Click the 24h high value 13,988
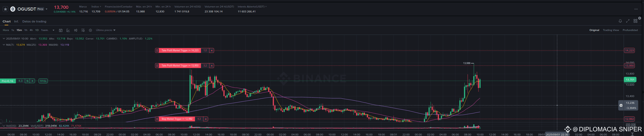Screen dimensions: 644x136 (x=140, y=12)
